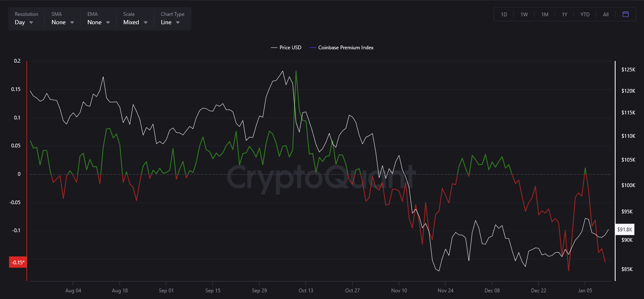
Task: Select the 1D time range
Action: (504, 15)
